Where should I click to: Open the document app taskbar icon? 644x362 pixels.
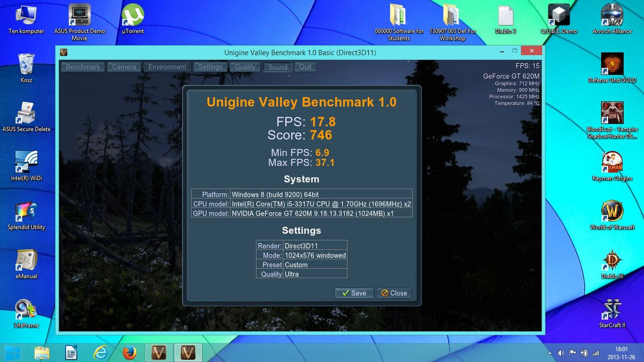pyautogui.click(x=71, y=352)
